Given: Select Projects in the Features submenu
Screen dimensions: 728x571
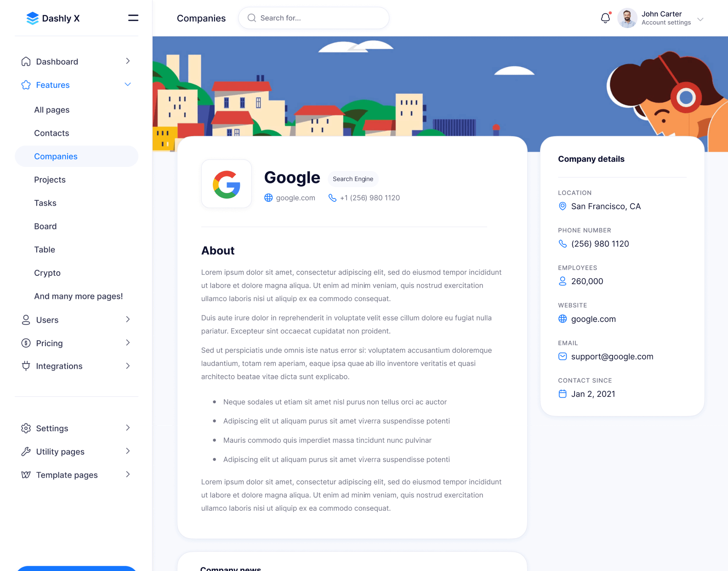Looking at the screenshot, I should [50, 180].
